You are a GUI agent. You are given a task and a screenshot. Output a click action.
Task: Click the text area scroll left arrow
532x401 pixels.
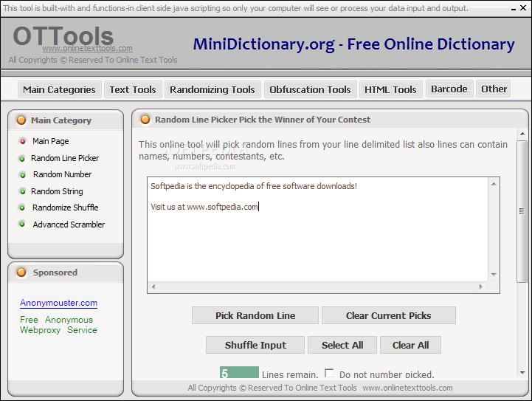[x=153, y=287]
